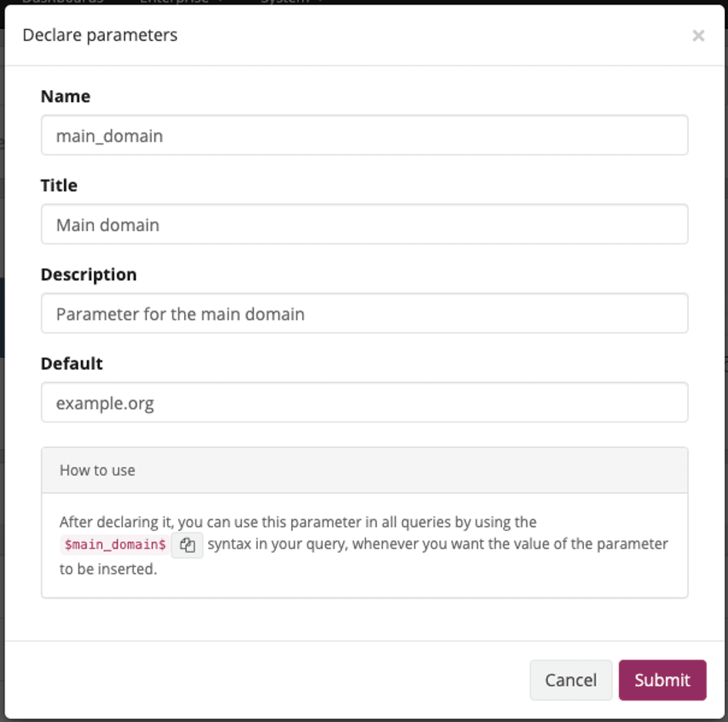Focus the Title input field
The width and height of the screenshot is (728, 722).
tap(364, 224)
